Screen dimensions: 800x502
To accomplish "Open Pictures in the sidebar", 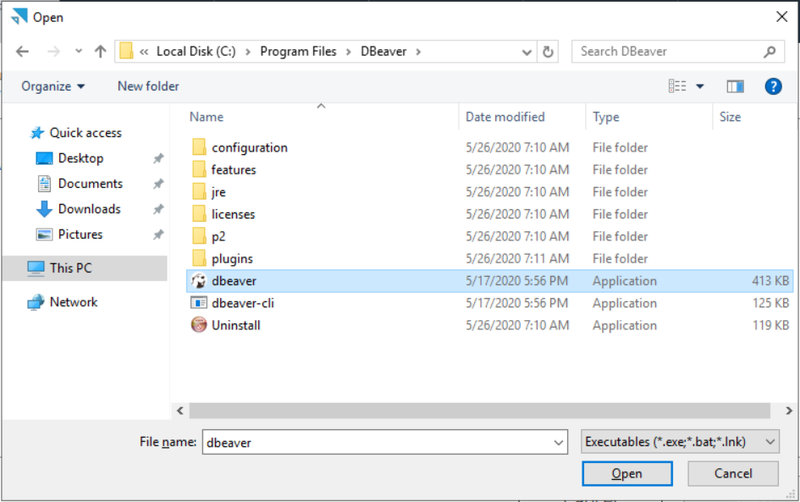I will pos(80,235).
